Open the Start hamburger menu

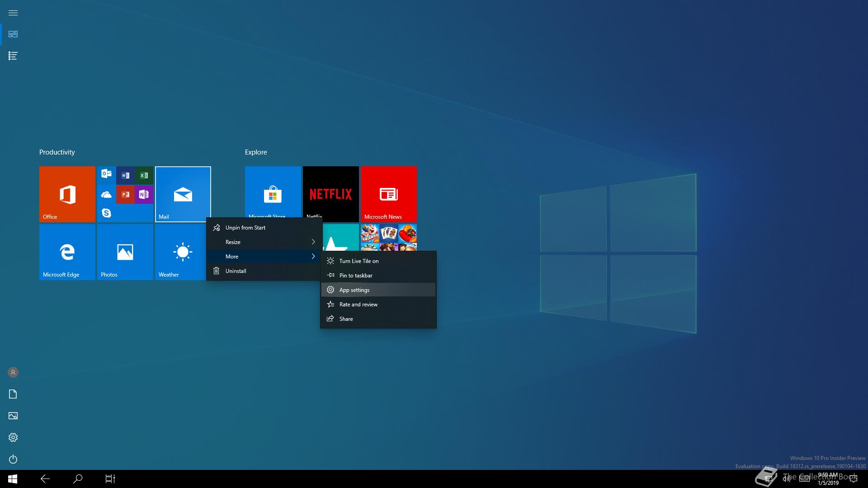13,13
